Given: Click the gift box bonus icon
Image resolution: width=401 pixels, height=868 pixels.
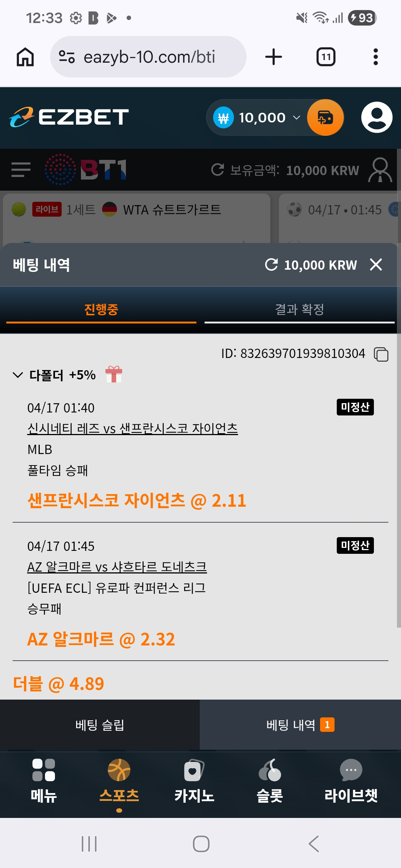Looking at the screenshot, I should pos(114,374).
